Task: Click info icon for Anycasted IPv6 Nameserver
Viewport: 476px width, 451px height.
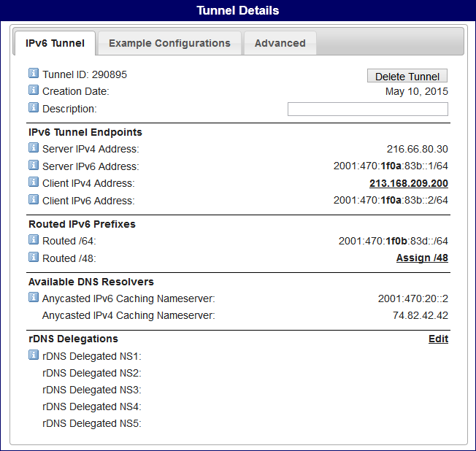Action: coord(34,298)
